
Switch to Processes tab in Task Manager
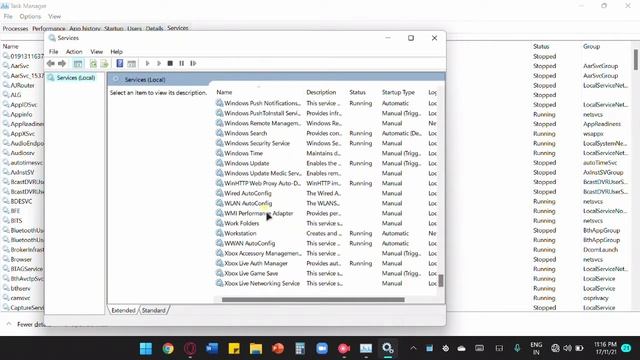[x=16, y=29]
